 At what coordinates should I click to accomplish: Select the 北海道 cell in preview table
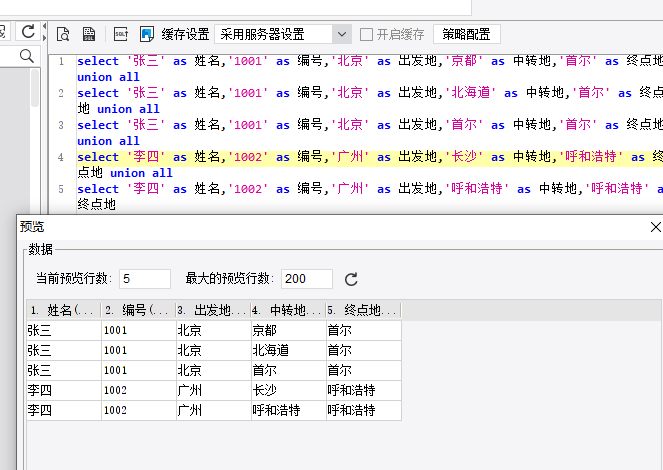click(289, 350)
